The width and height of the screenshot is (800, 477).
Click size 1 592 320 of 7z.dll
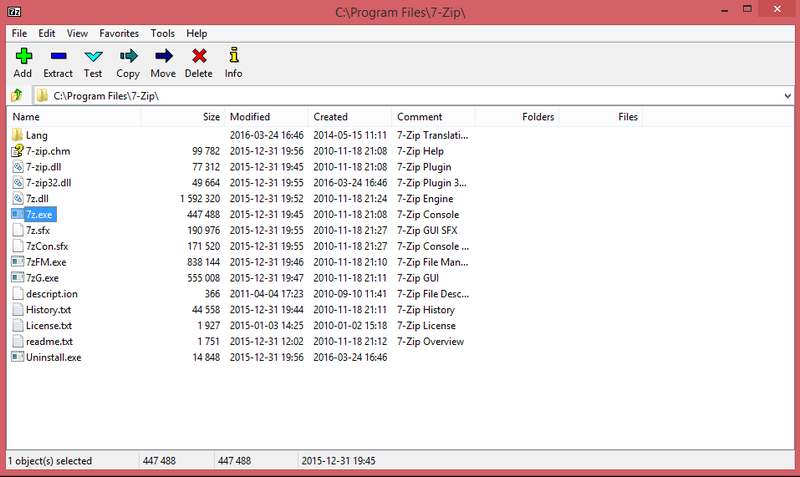[200, 198]
